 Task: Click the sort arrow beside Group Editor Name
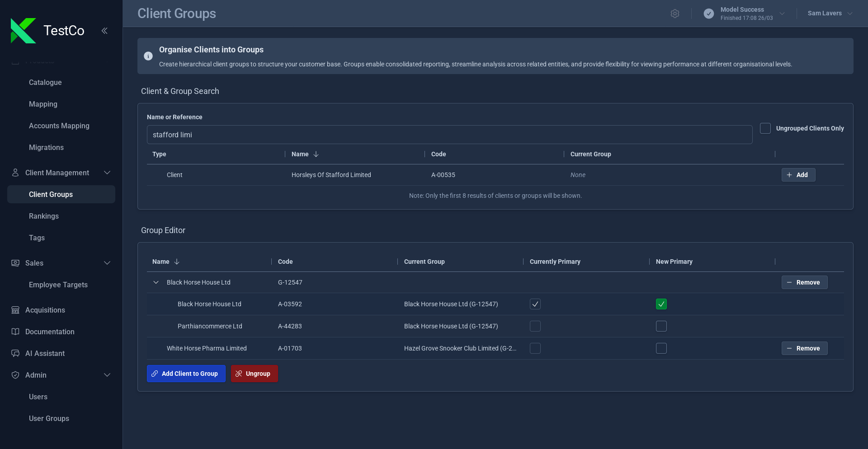[177, 262]
